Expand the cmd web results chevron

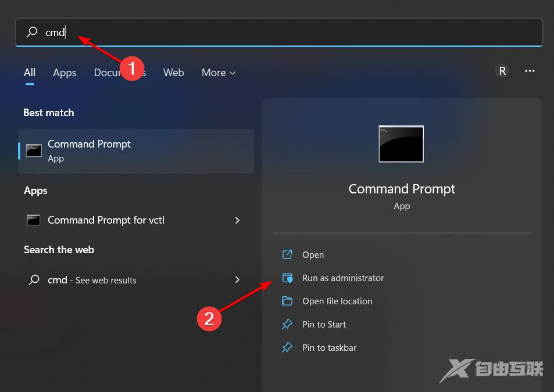pos(237,280)
